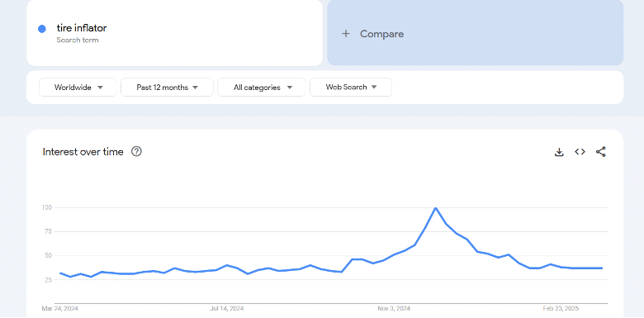This screenshot has height=318, width=644.
Task: Click the Mar 24, 2024 axis label
Action: tap(60, 308)
